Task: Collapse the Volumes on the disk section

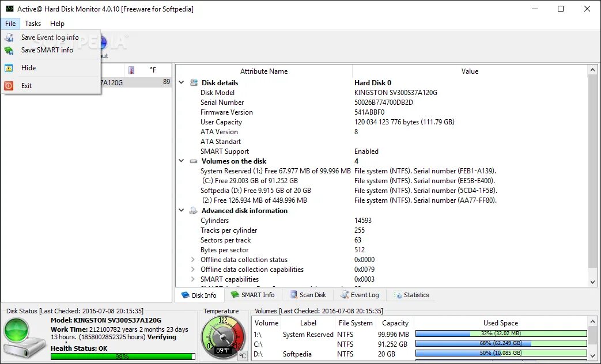Action: pyautogui.click(x=182, y=161)
